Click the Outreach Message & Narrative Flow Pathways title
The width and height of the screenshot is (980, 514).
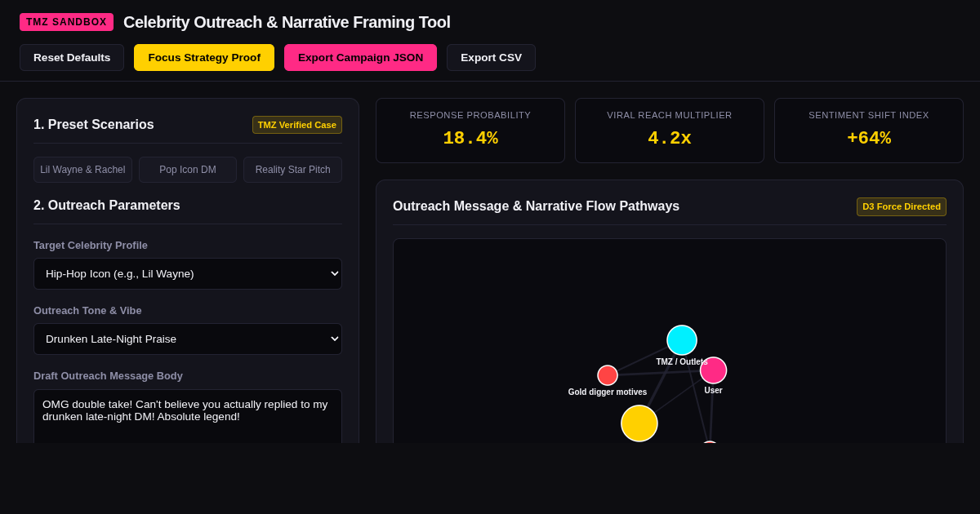536,206
